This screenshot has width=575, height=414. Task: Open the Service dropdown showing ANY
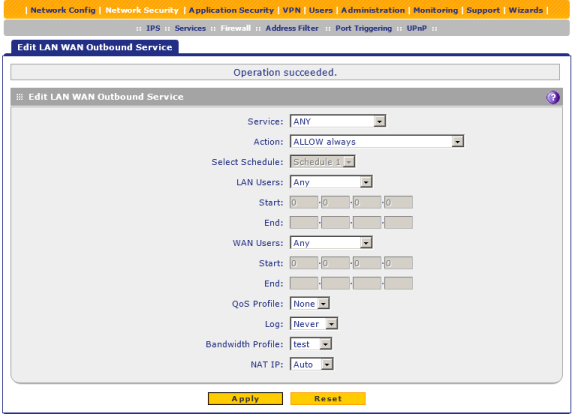click(x=338, y=121)
